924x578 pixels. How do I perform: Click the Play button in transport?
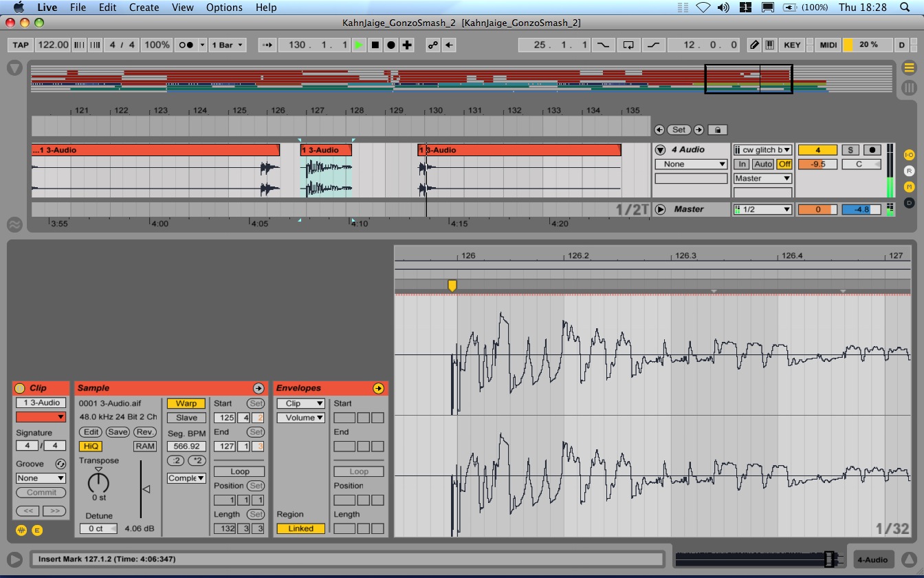[x=359, y=45]
